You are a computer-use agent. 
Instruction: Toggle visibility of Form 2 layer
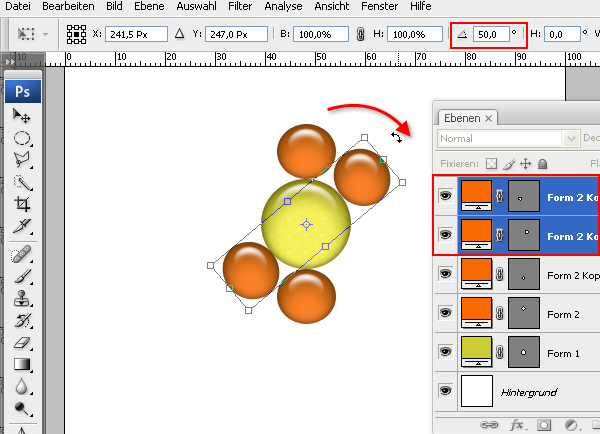click(445, 313)
